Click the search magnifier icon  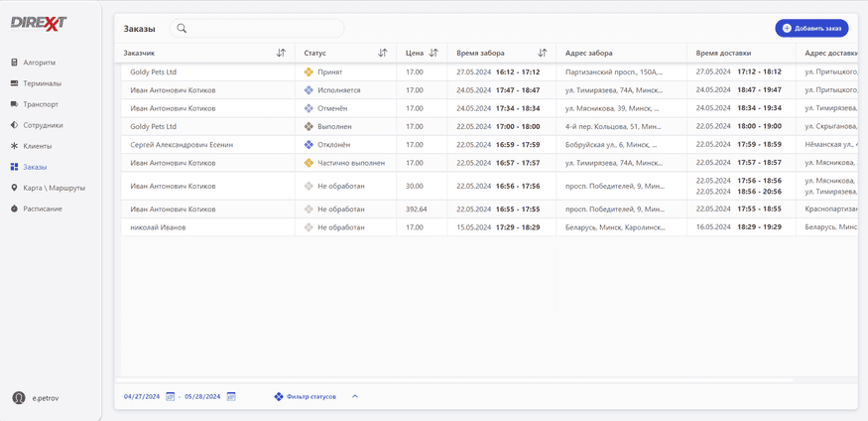coord(182,28)
